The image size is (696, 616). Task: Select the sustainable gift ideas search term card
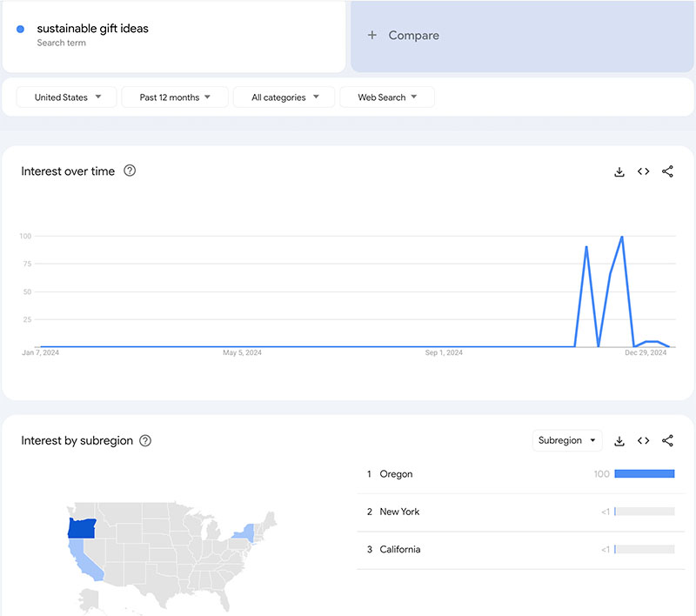click(x=174, y=35)
